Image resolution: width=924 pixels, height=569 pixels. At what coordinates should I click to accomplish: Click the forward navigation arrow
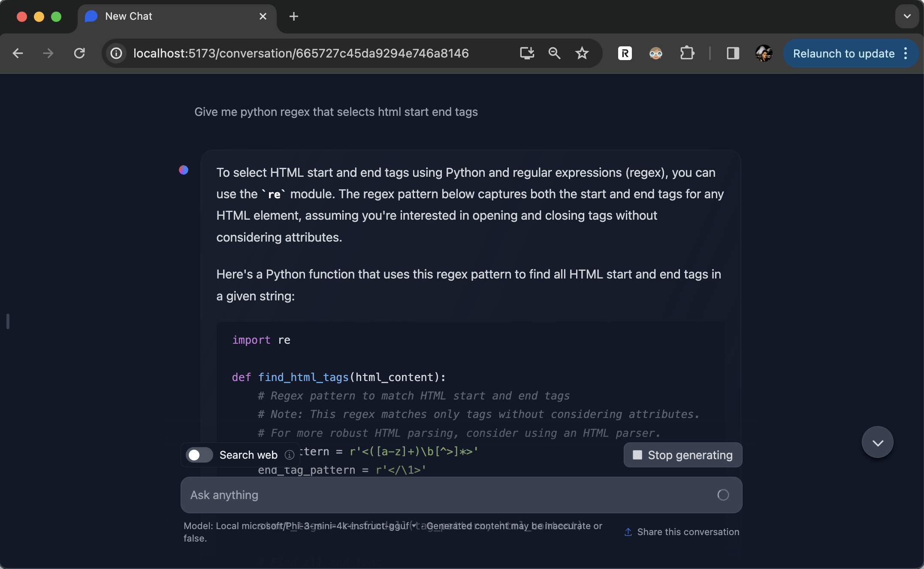pos(47,53)
